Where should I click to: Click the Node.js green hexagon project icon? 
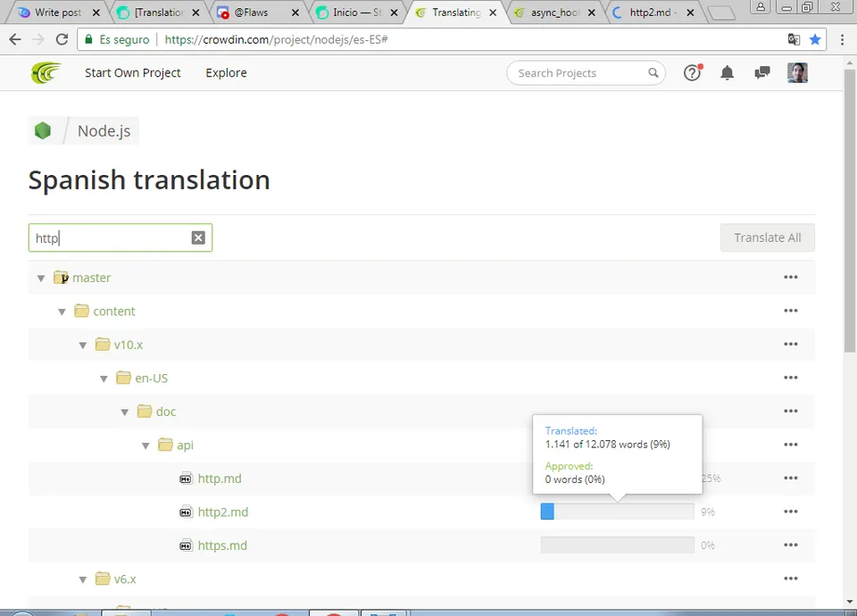(43, 130)
